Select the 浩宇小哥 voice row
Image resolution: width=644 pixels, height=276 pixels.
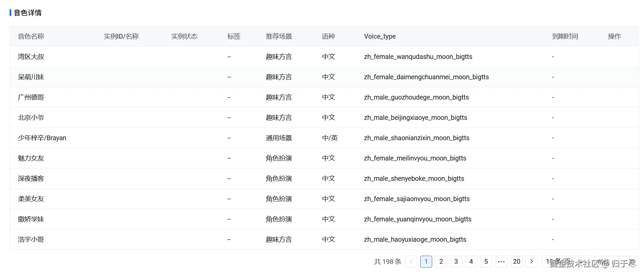point(31,239)
